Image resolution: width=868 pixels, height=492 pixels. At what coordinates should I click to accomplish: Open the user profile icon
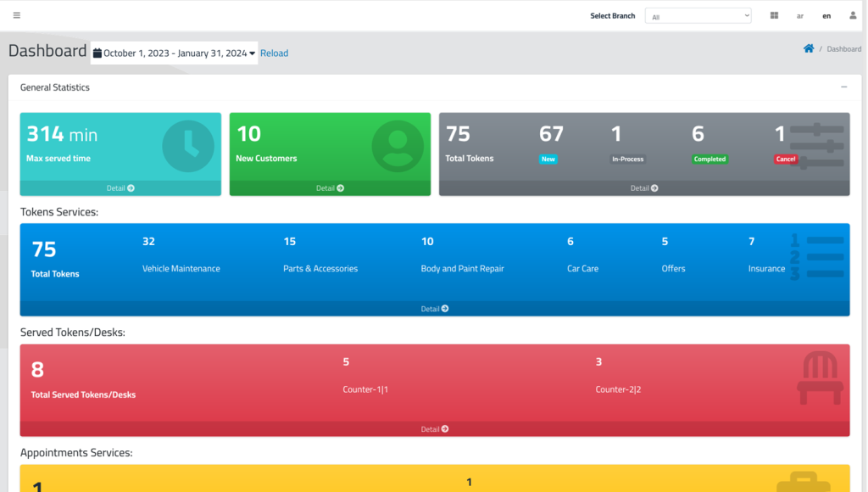(x=853, y=15)
